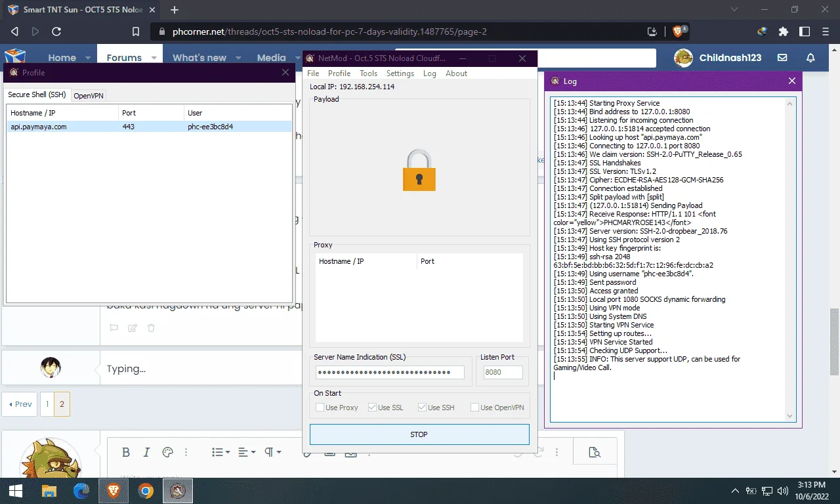The height and width of the screenshot is (504, 840).
Task: Toggle the Use SSL checkbox
Action: pyautogui.click(x=372, y=408)
